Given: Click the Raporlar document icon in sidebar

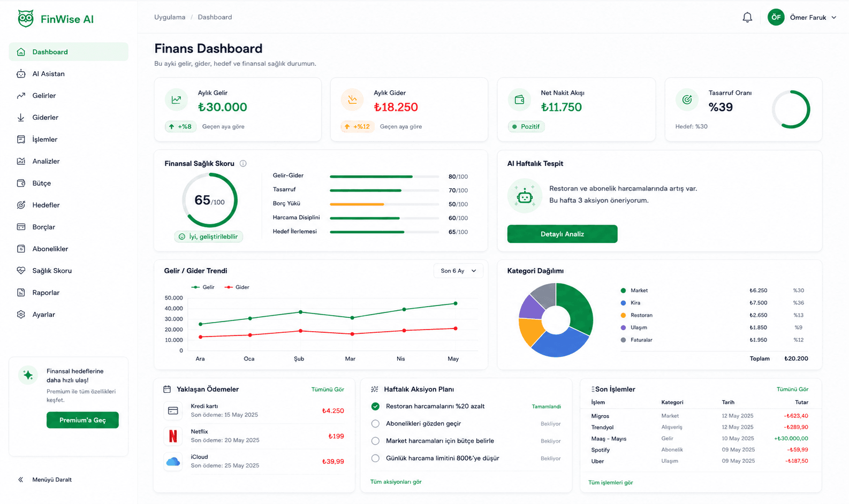Looking at the screenshot, I should (x=21, y=293).
